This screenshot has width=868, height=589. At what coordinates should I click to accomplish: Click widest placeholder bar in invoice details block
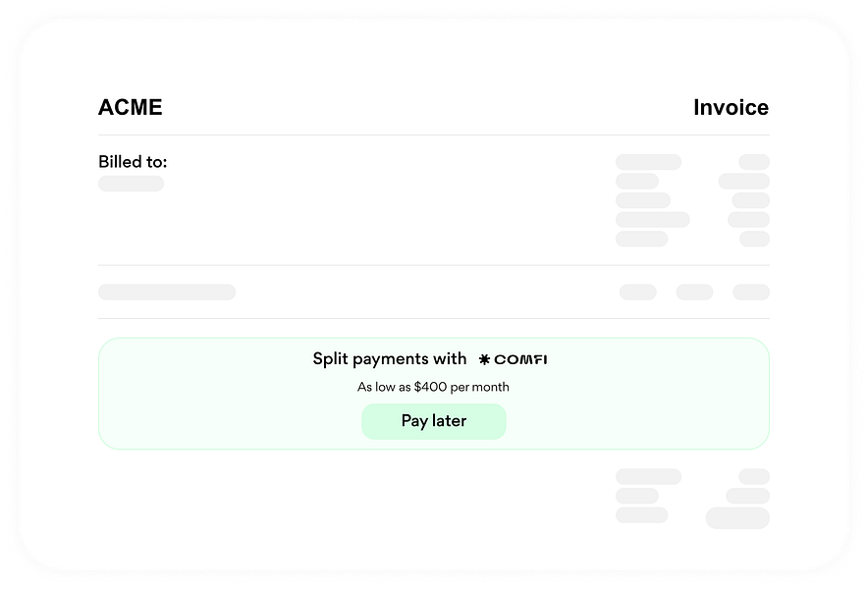click(652, 220)
